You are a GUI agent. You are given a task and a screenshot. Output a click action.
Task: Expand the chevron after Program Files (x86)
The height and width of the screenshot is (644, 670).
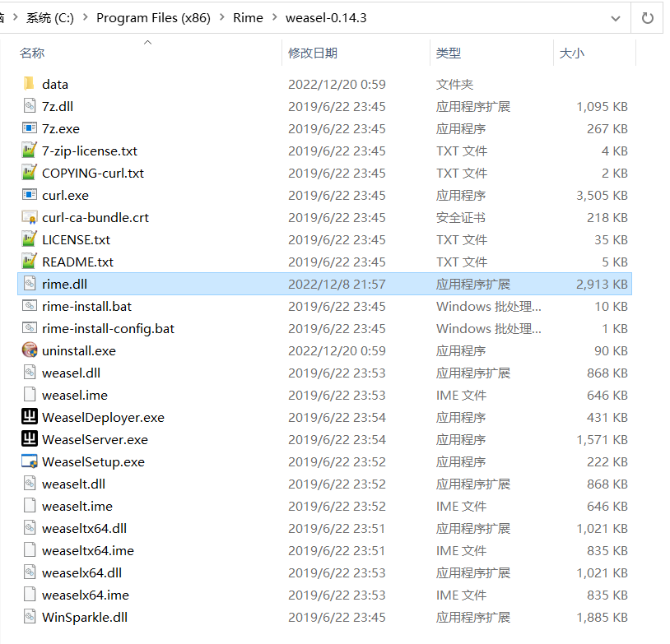pos(221,17)
